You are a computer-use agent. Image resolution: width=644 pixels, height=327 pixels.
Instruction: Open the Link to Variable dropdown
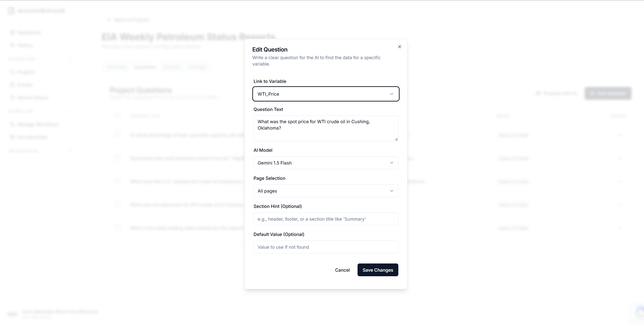pyautogui.click(x=326, y=94)
